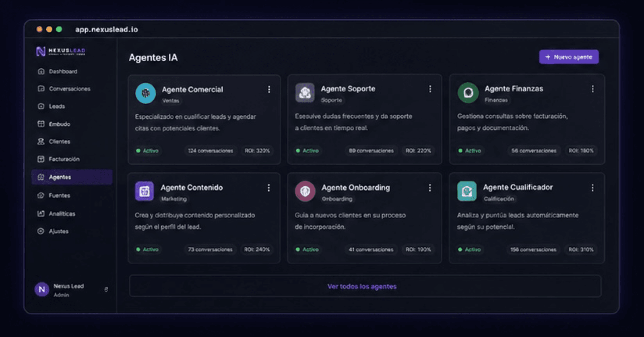This screenshot has height=337, width=644.
Task: Open the Agente Finanzas options menu
Action: [x=592, y=89]
